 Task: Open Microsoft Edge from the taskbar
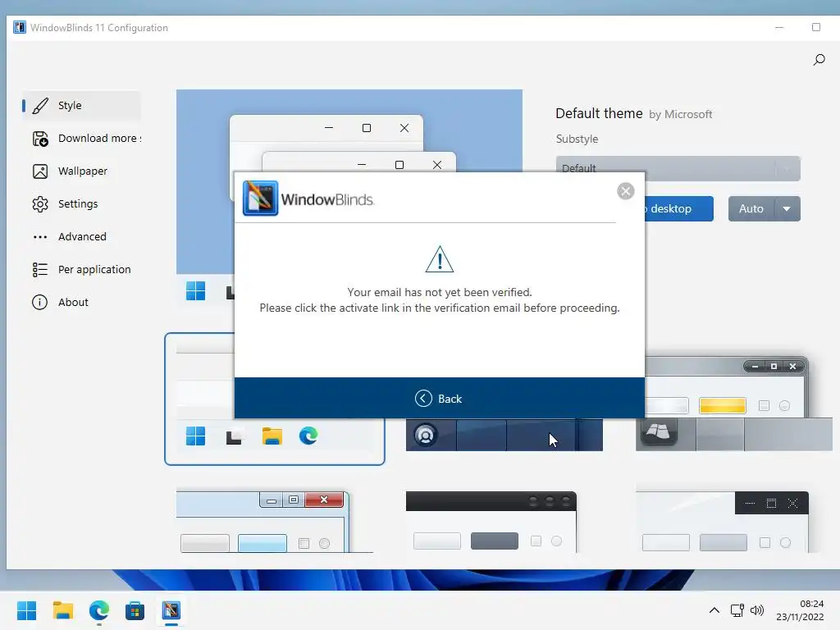[x=99, y=610]
